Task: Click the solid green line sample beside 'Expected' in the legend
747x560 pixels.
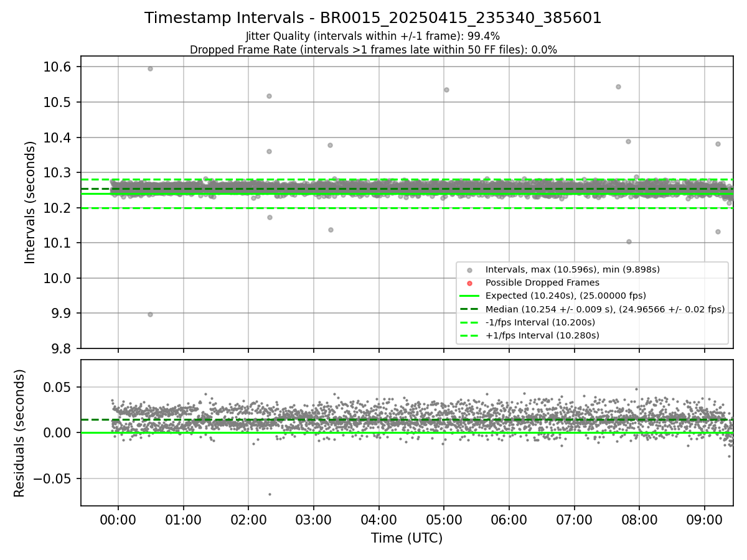Action: pos(470,296)
